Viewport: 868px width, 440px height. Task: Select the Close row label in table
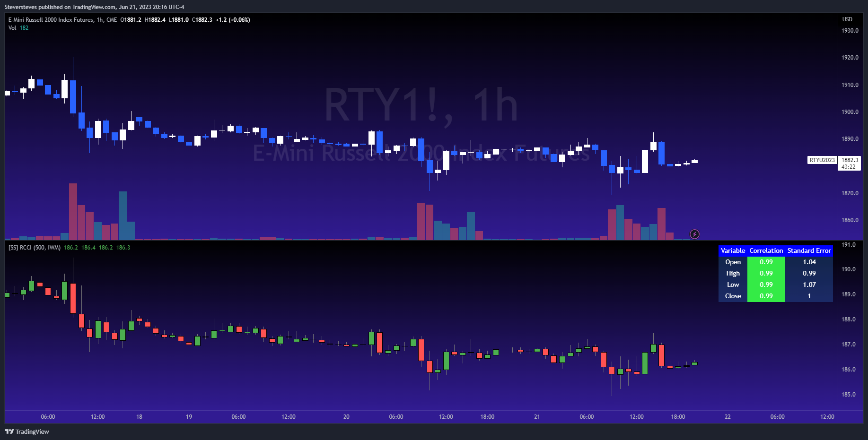tap(733, 296)
